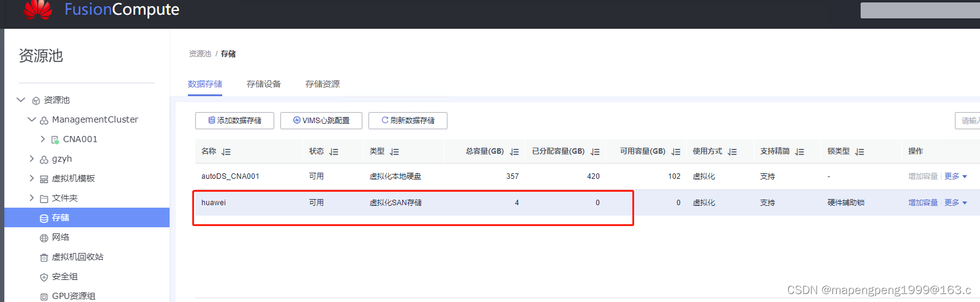980x302 pixels.
Task: Select gzyh in the resource tree
Action: click(62, 159)
